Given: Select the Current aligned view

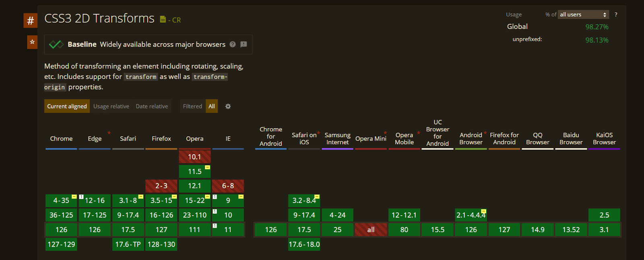Looking at the screenshot, I should click(x=67, y=106).
